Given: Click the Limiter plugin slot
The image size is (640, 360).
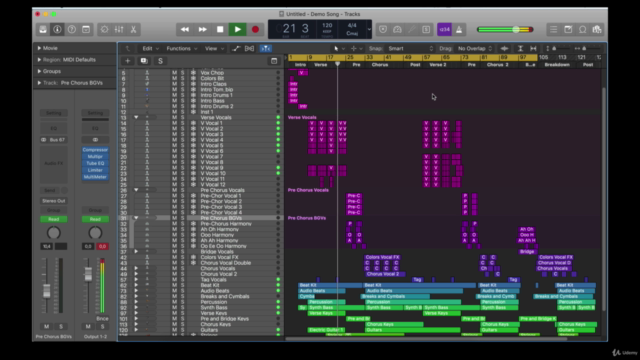Looking at the screenshot, I should pos(95,170).
